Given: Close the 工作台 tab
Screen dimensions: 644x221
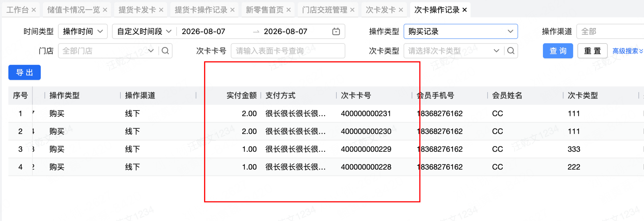Looking at the screenshot, I should pos(34,10).
